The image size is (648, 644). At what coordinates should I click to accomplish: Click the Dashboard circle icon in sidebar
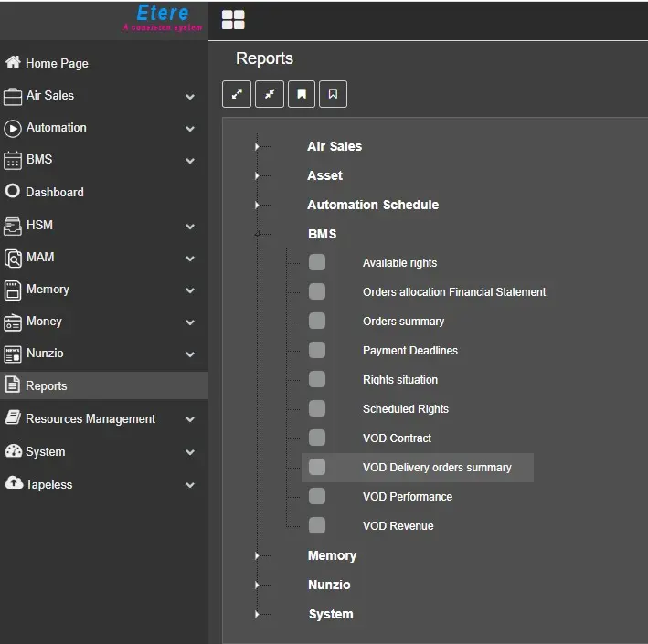(x=13, y=192)
